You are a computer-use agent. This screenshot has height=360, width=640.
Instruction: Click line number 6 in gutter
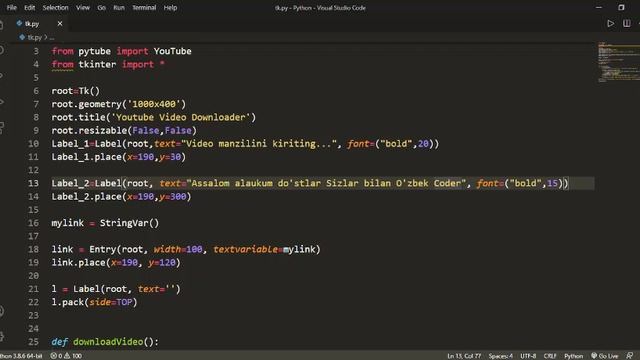point(36,91)
